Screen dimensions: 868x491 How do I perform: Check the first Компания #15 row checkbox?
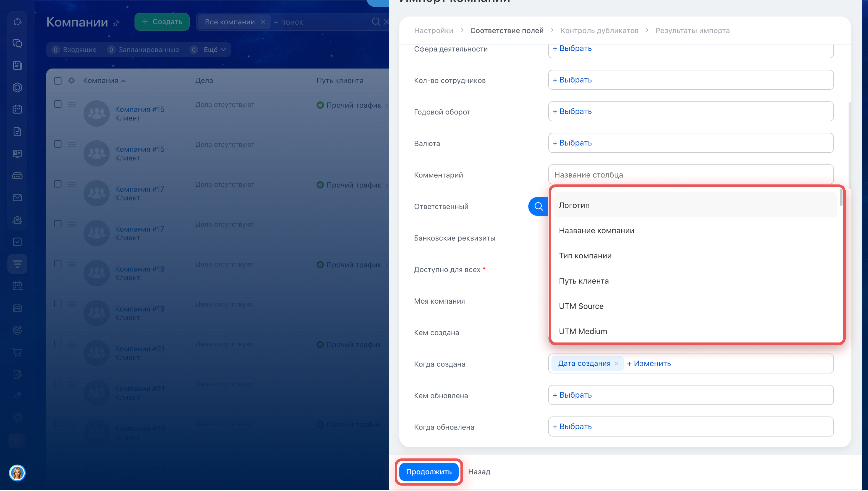(x=58, y=104)
